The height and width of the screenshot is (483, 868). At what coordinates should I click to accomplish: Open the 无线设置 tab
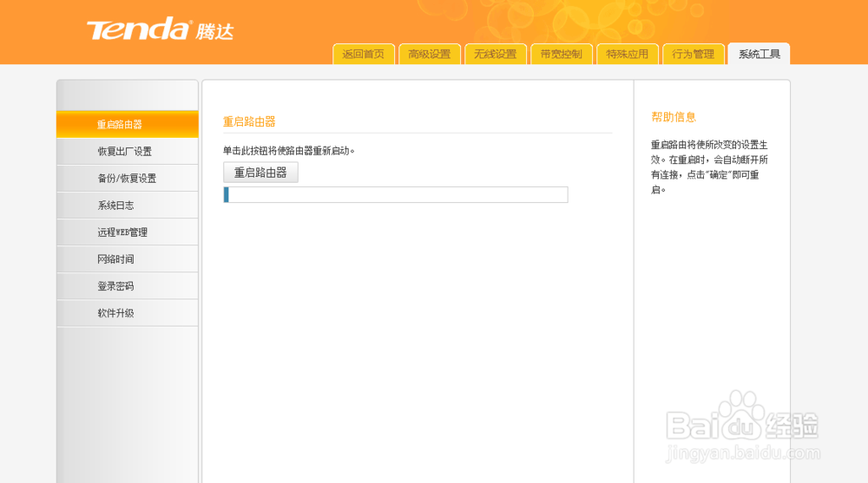pos(495,54)
